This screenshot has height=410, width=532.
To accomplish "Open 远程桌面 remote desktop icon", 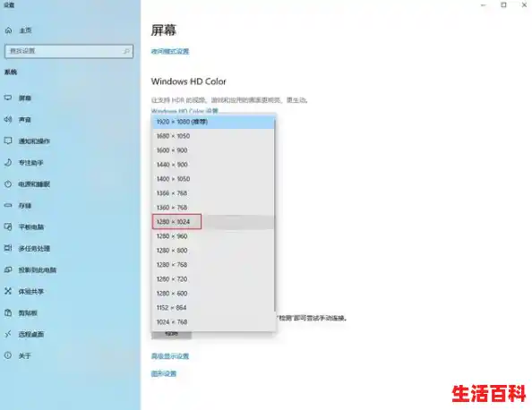I will coord(8,334).
